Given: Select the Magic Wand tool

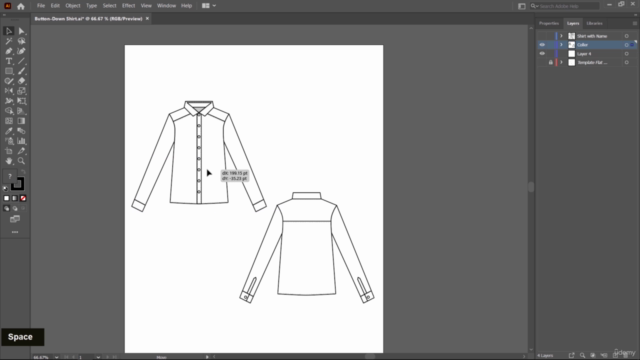Looking at the screenshot, I should tap(9, 41).
